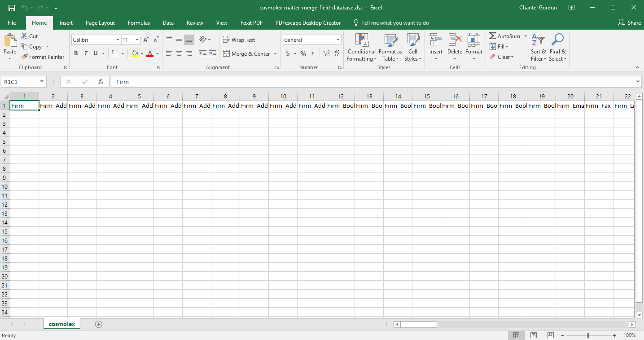Toggle Bold formatting
This screenshot has width=644, height=340.
(x=76, y=53)
